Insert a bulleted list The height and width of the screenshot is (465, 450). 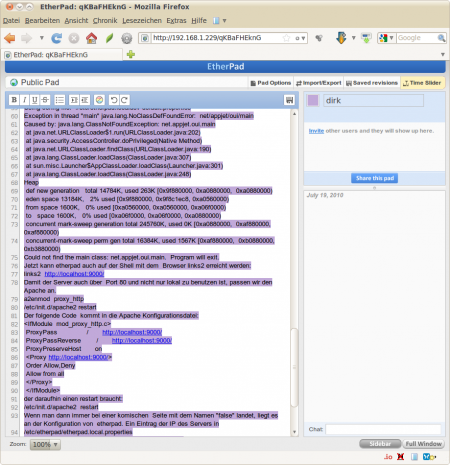tap(60, 100)
